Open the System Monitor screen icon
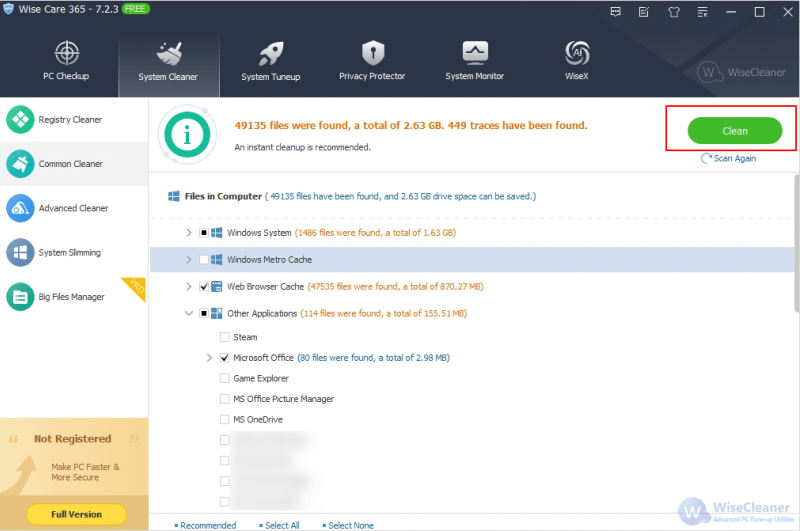 pyautogui.click(x=475, y=53)
